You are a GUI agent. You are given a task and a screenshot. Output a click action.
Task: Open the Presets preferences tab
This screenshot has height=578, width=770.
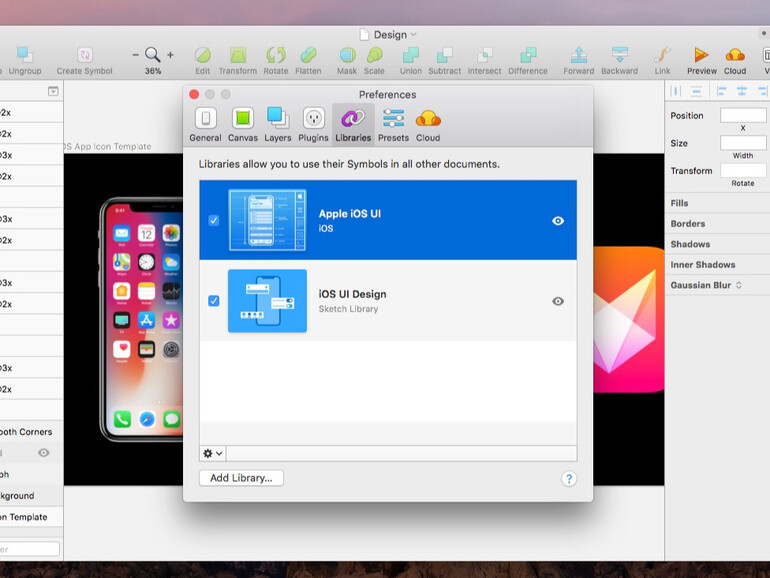pos(393,125)
